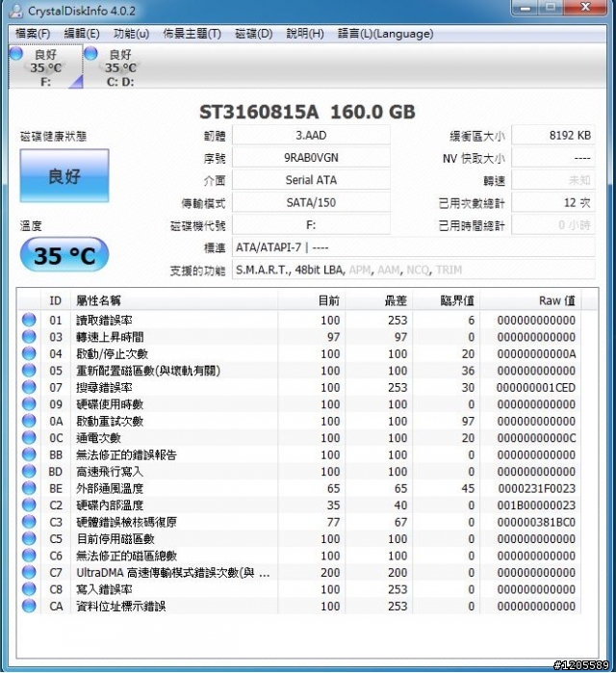The image size is (616, 673).
Task: Select the 搜尋錯誤率 attribute name
Action: click(x=104, y=388)
